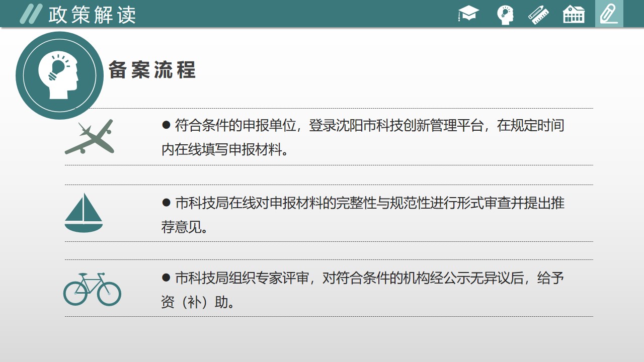The image size is (644, 362).
Task: Select the sailboat icon beside second step
Action: pos(84,213)
